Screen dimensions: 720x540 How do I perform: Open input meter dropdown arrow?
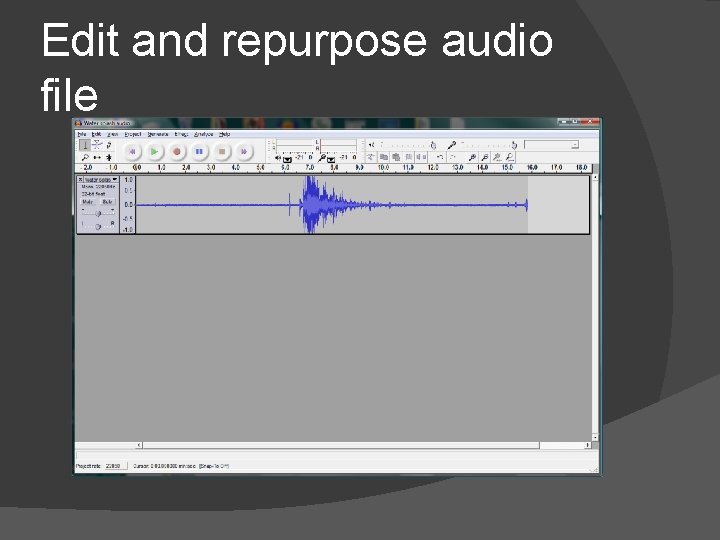(331, 159)
